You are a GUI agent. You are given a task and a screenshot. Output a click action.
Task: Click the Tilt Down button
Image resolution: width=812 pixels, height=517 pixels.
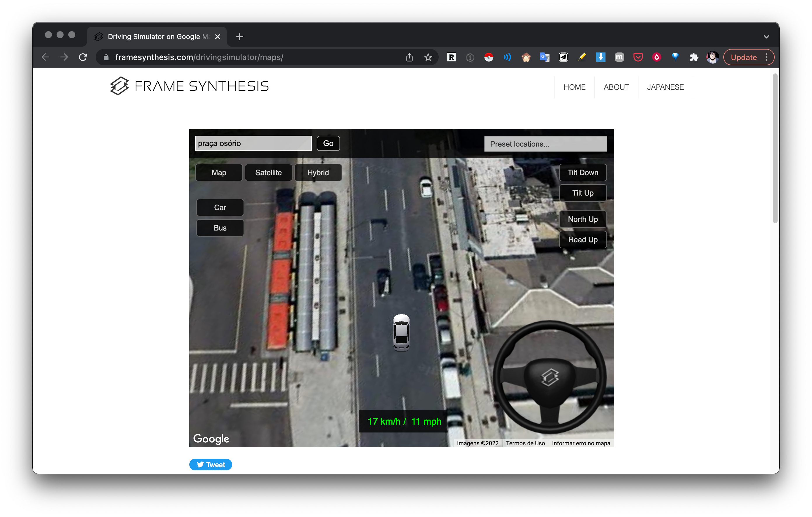tap(582, 173)
